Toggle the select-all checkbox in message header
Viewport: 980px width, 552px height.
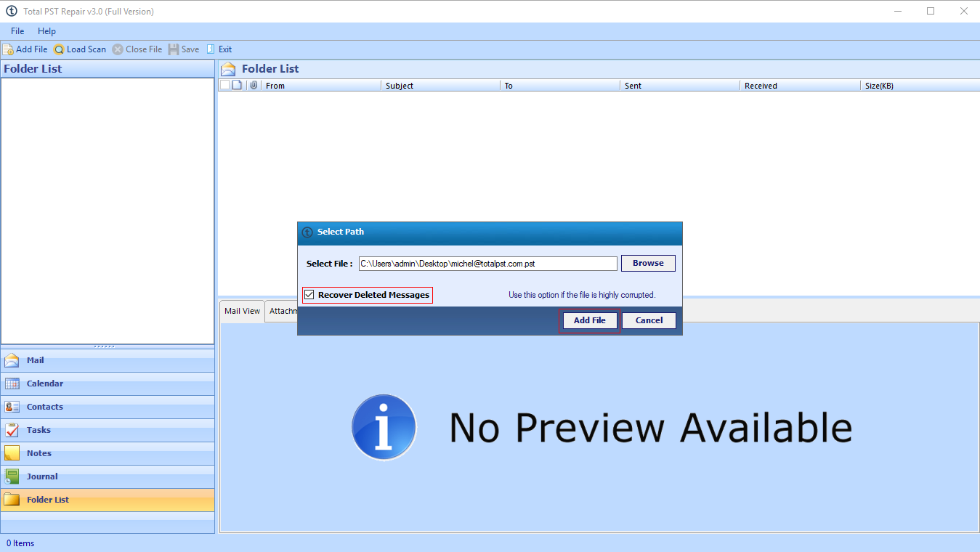(x=224, y=85)
